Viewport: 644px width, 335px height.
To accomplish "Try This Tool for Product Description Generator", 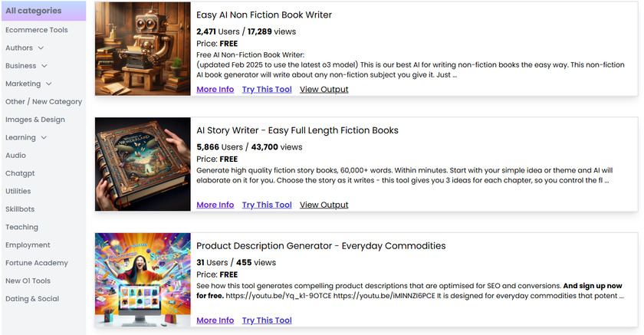I will (x=267, y=320).
